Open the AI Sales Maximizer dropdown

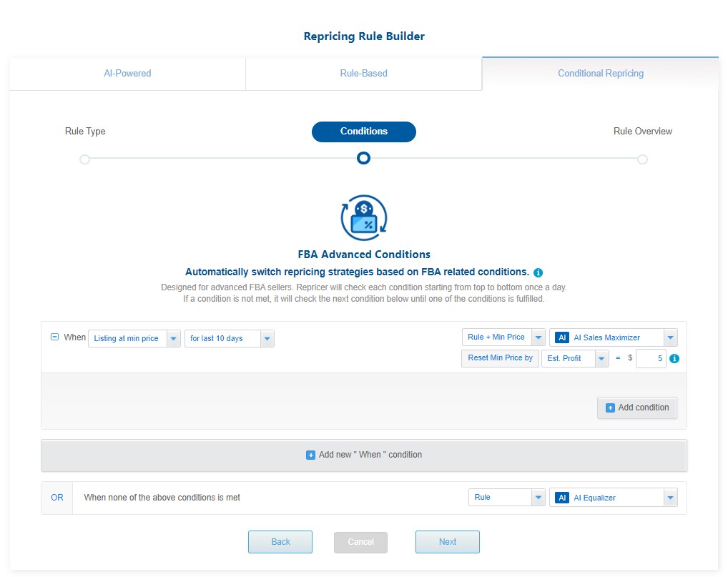614,337
